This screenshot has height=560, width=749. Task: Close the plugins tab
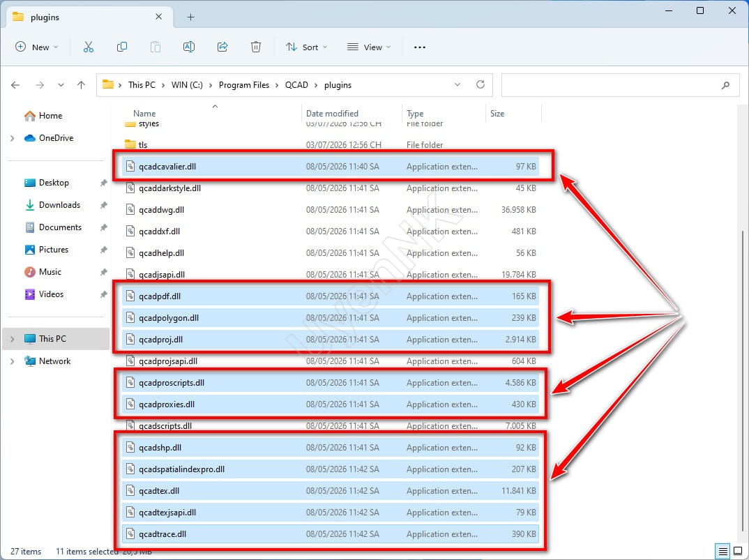tap(158, 17)
